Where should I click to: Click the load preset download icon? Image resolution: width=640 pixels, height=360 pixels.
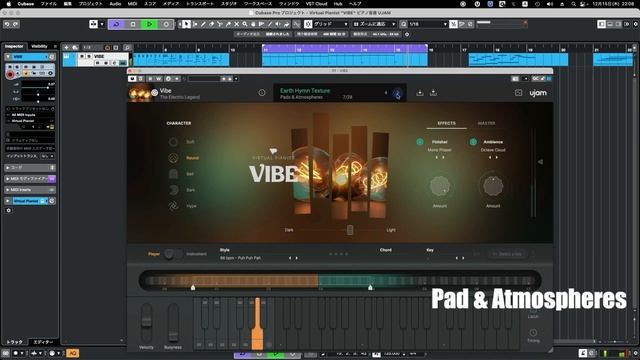point(420,93)
